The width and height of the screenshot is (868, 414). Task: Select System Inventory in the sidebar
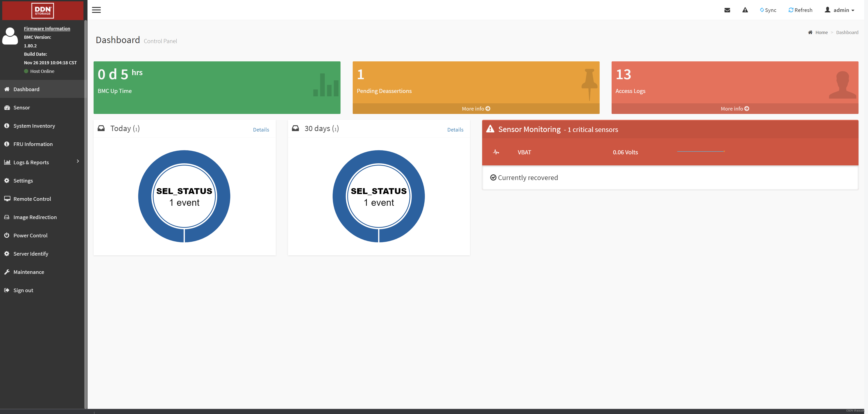pyautogui.click(x=34, y=125)
